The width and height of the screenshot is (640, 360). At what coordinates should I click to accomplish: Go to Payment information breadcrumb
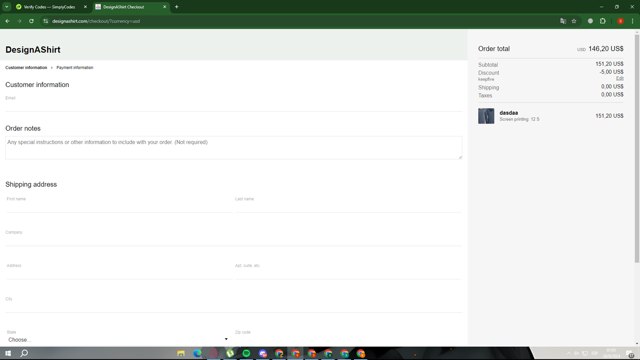pyautogui.click(x=75, y=68)
